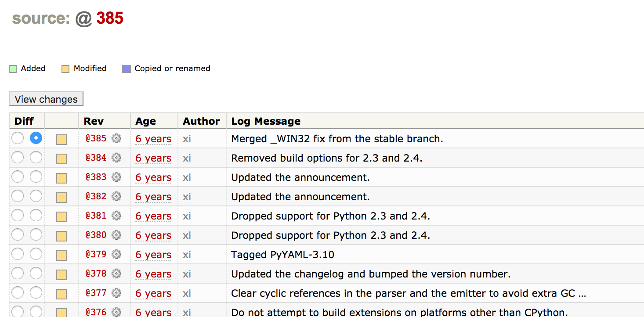Click the yellow Modified icon in the @383 row
The image size is (644, 317).
(x=61, y=177)
